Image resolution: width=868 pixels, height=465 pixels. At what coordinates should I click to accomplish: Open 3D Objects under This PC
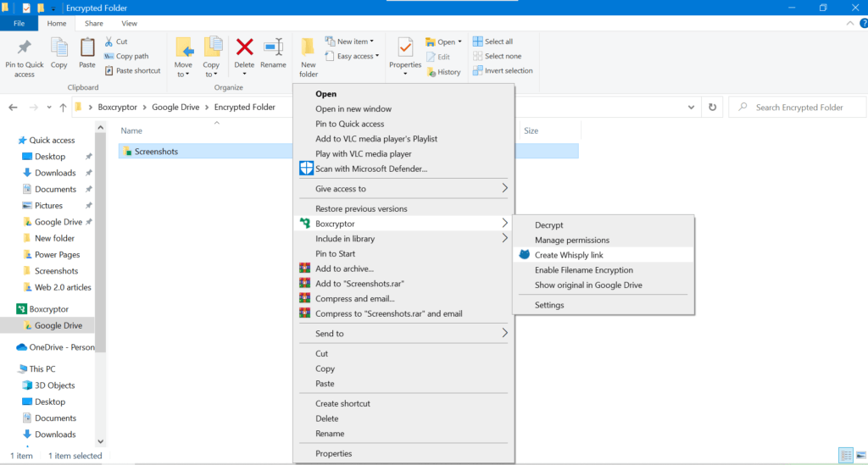pos(54,385)
